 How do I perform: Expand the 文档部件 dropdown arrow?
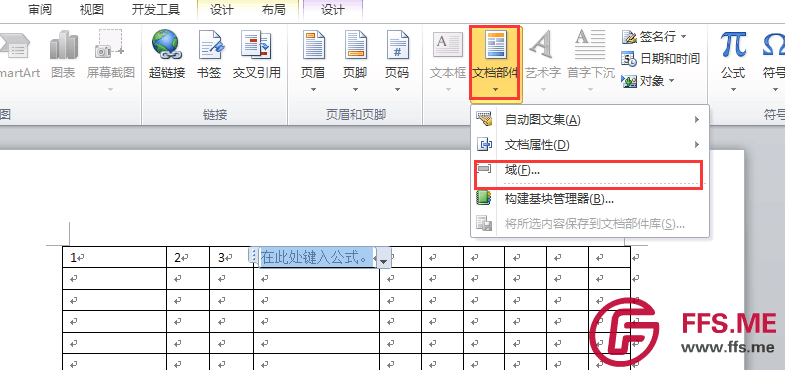pyautogui.click(x=496, y=90)
